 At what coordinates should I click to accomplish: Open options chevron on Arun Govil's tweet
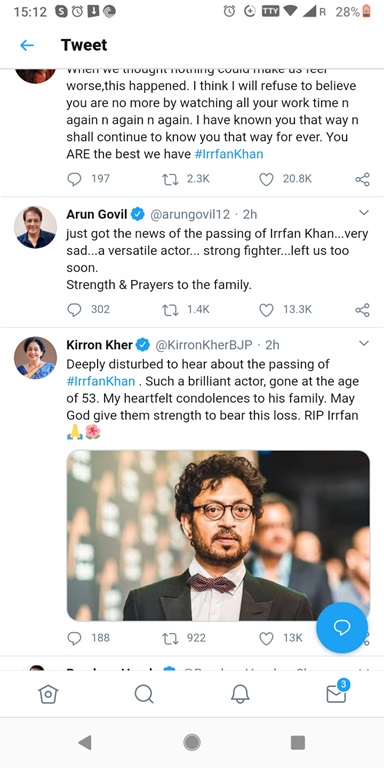(x=364, y=212)
